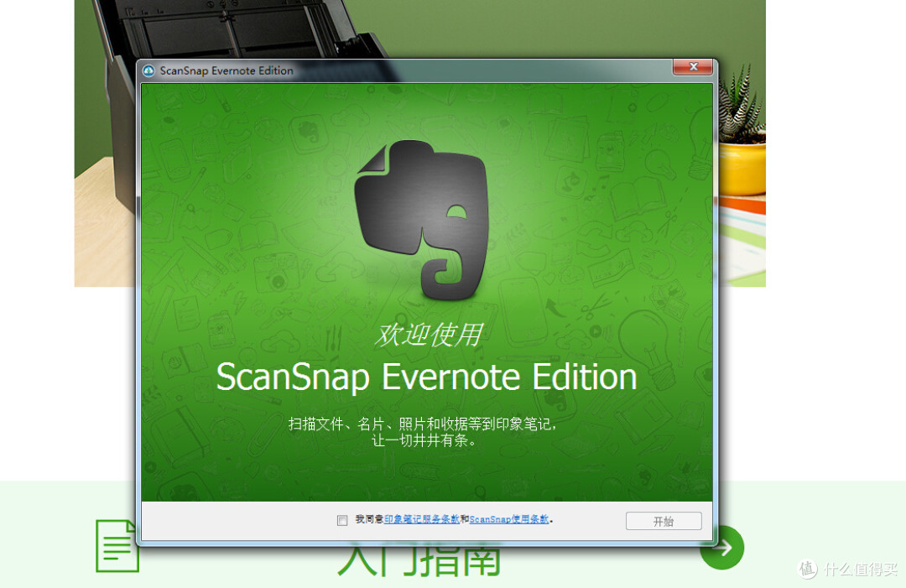Click the 欢迎使用 welcome text

[x=428, y=335]
